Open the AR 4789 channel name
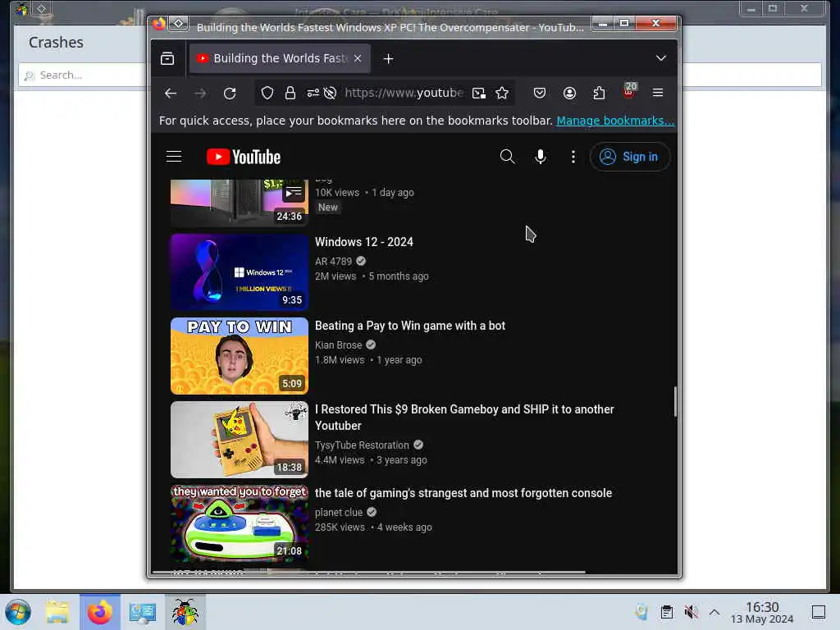 (x=333, y=262)
